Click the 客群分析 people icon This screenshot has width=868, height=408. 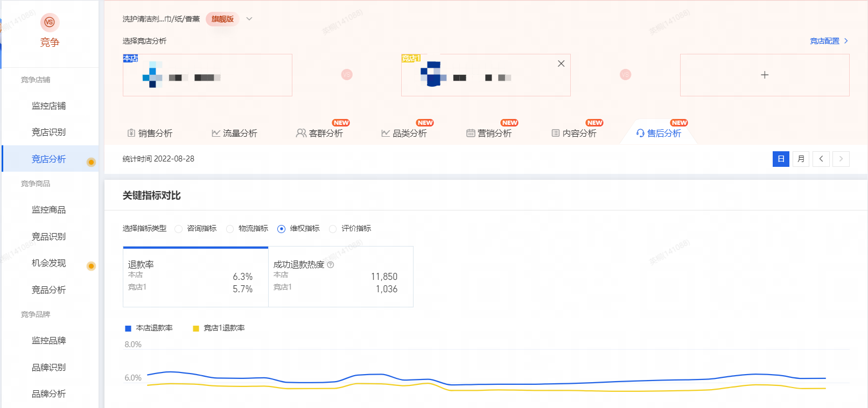301,133
